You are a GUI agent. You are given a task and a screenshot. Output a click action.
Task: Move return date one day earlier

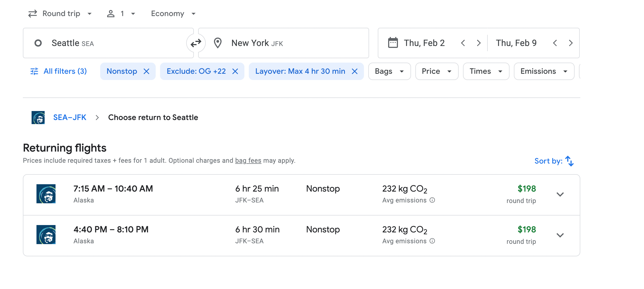tap(555, 43)
